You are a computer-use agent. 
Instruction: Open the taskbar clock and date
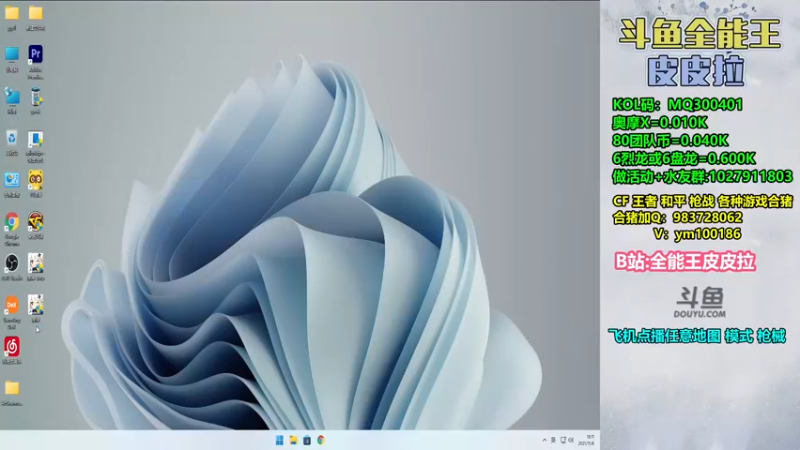click(587, 440)
